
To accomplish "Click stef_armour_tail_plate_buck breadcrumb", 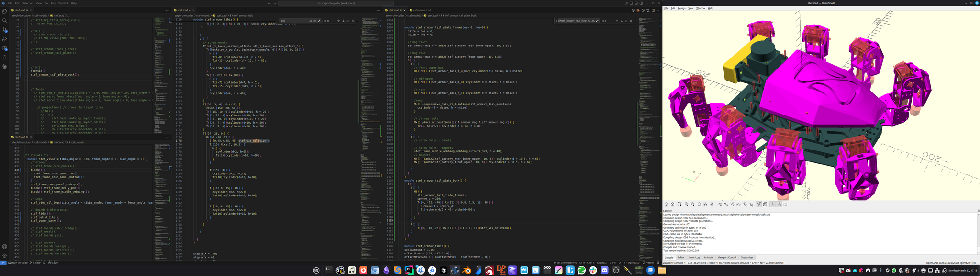I will (x=460, y=15).
